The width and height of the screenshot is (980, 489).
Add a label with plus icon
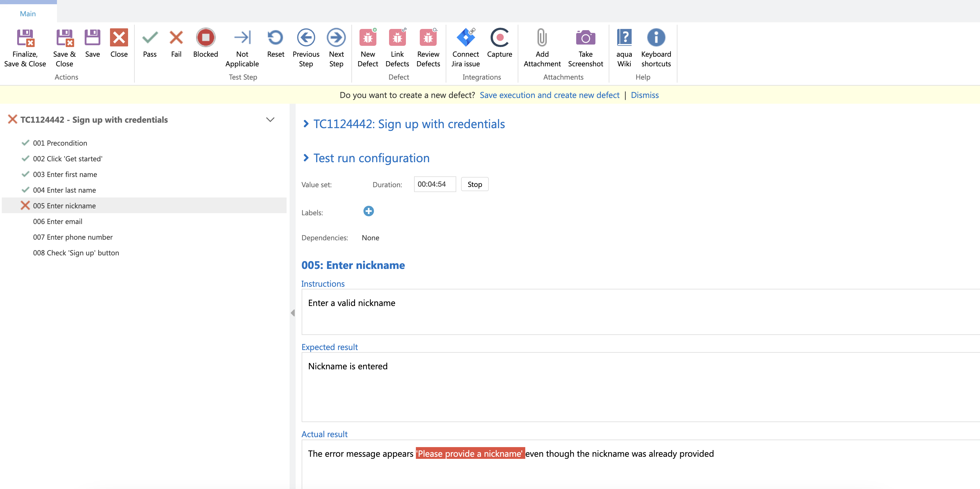click(368, 211)
